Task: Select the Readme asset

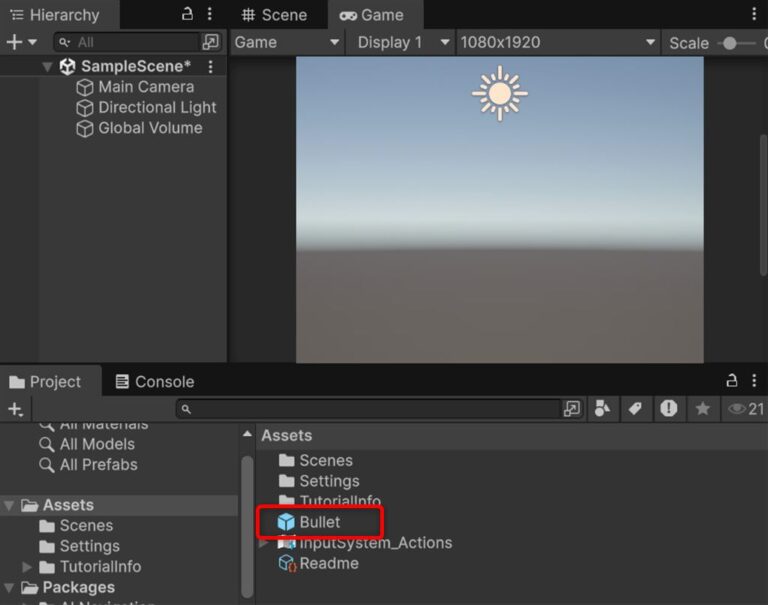Action: click(329, 563)
